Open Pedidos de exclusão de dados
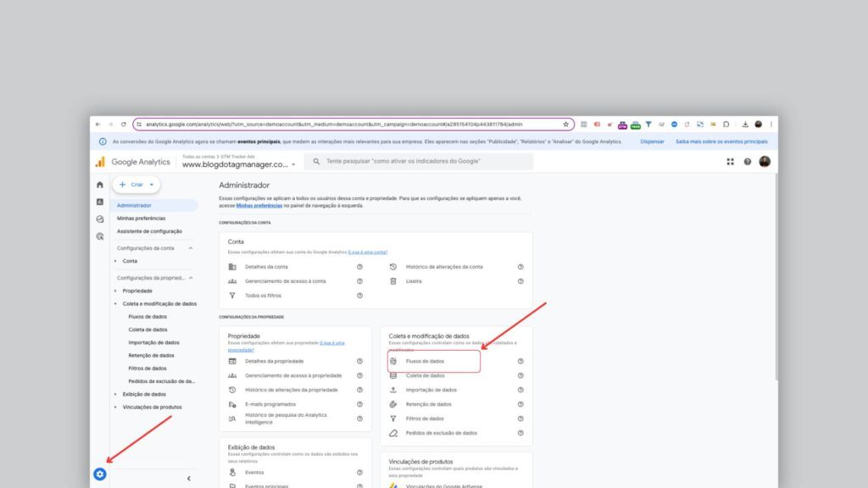Screen dimensions: 868x488 click(x=441, y=433)
